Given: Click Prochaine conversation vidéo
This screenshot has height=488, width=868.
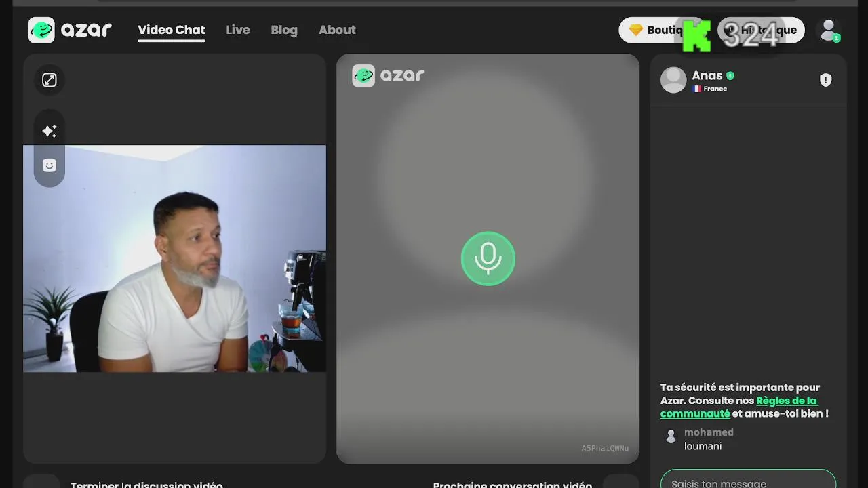Looking at the screenshot, I should [513, 484].
